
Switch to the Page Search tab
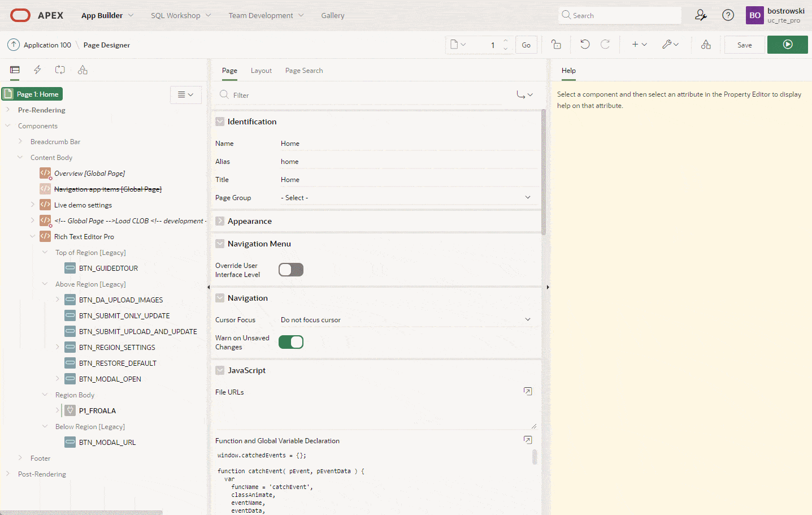[x=304, y=71]
